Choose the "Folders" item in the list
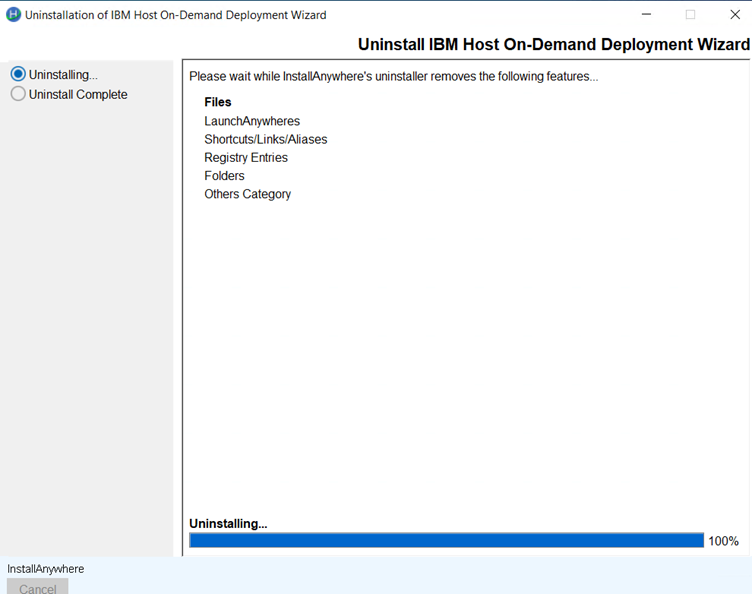This screenshot has height=594, width=752. pyautogui.click(x=224, y=176)
